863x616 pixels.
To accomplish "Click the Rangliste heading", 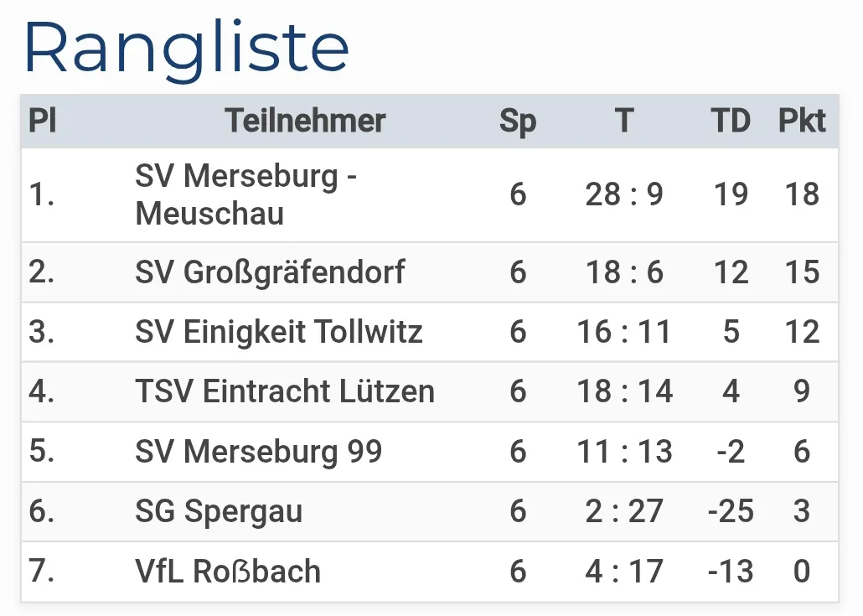I will pos(186,49).
